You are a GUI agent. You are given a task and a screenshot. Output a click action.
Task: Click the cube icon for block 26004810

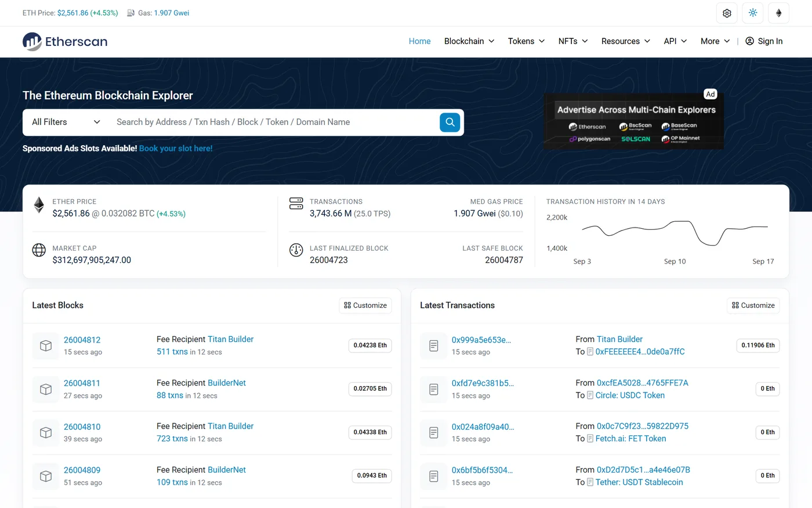[x=46, y=433]
